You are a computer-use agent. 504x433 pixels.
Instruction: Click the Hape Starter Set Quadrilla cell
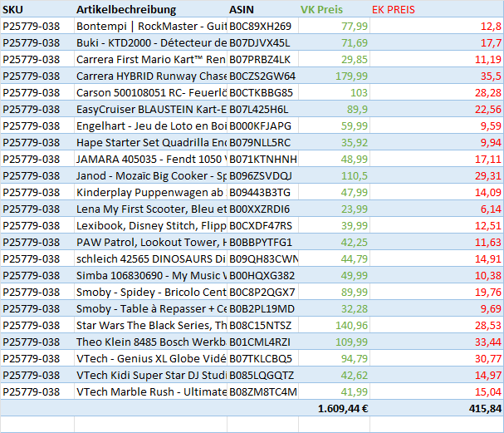pos(149,142)
